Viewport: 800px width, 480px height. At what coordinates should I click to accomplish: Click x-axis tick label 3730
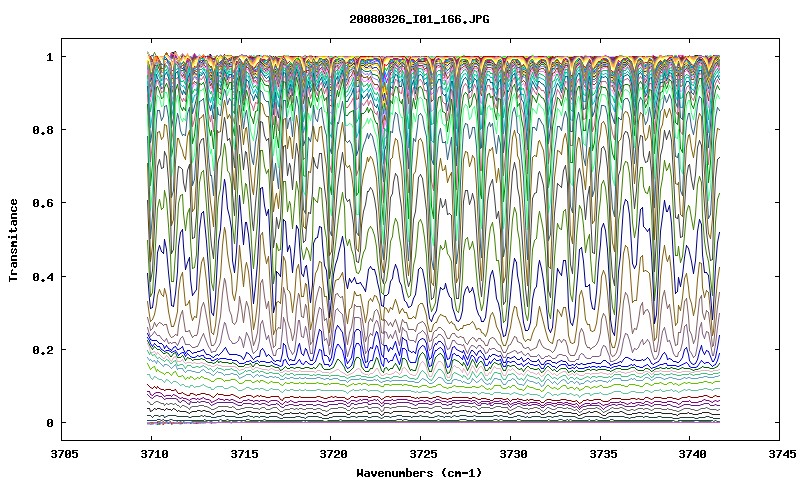(513, 454)
